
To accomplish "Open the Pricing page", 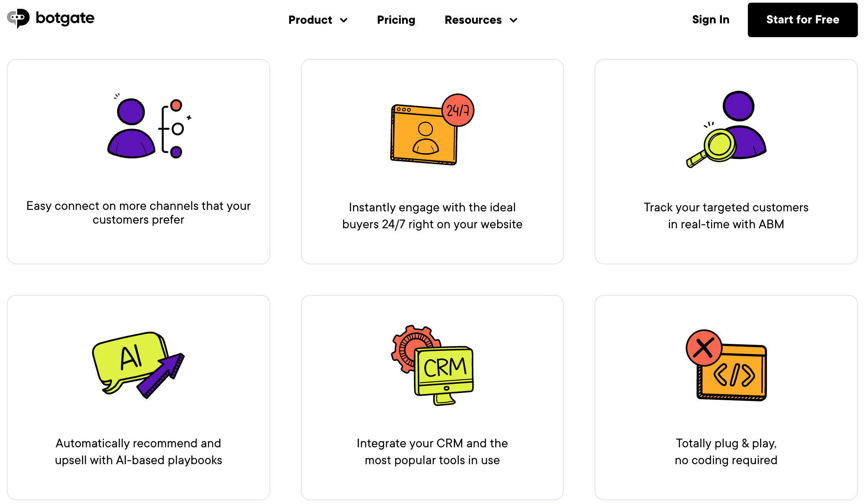I will [x=396, y=20].
